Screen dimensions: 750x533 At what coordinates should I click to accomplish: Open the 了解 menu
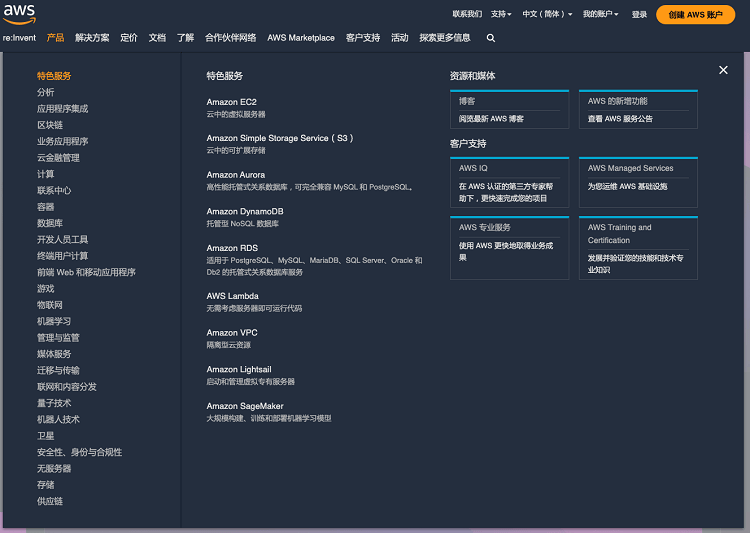pos(185,38)
